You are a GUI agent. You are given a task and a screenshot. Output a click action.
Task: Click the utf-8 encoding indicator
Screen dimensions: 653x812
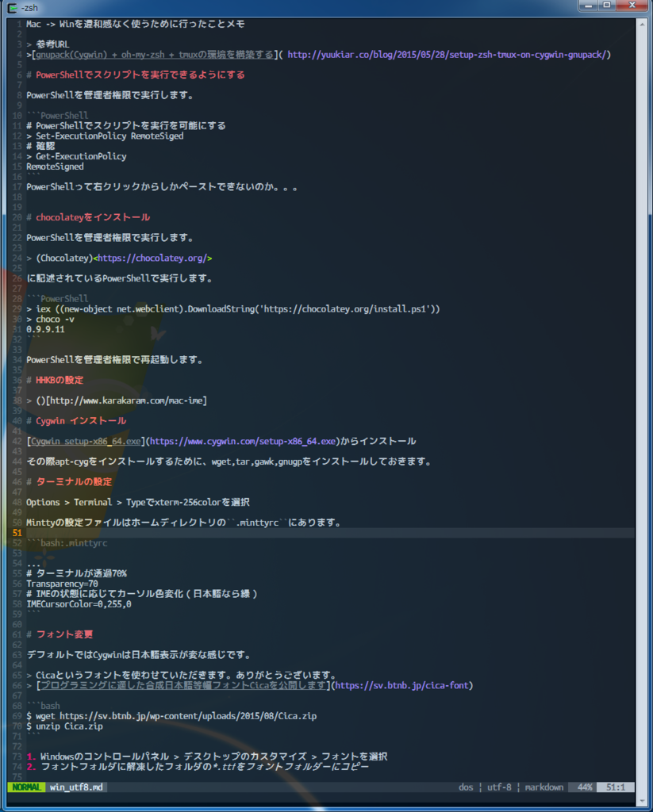pos(499,787)
